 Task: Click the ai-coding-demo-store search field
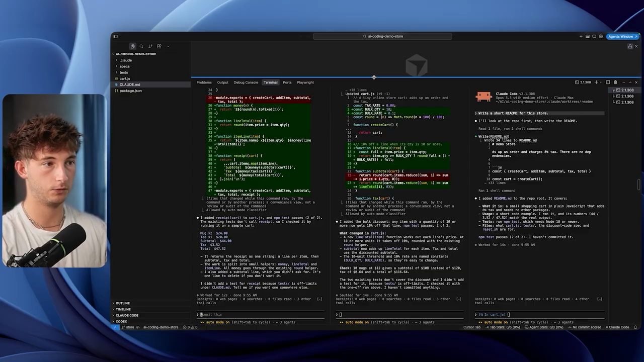click(382, 36)
